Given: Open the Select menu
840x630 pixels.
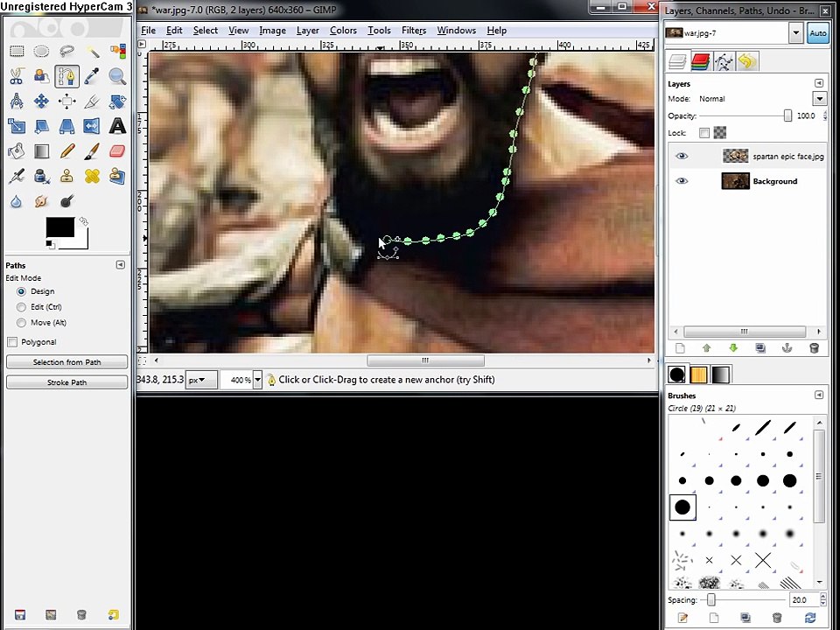Looking at the screenshot, I should pos(205,31).
